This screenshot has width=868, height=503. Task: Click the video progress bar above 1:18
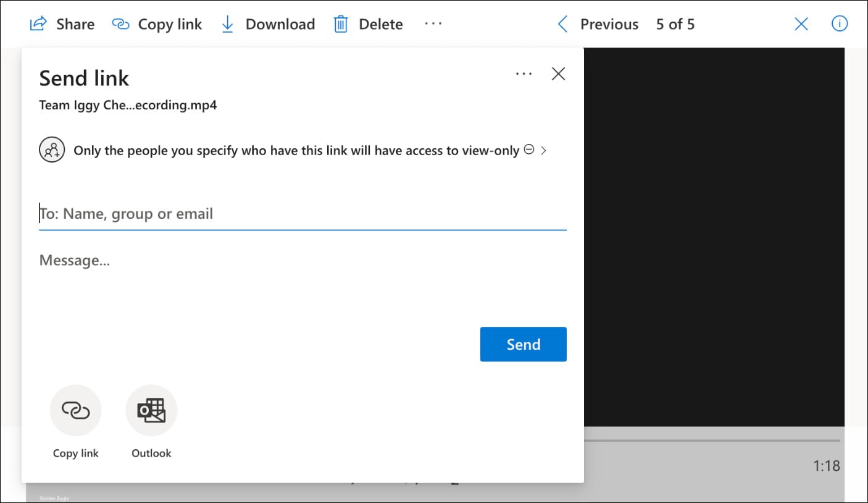point(711,441)
